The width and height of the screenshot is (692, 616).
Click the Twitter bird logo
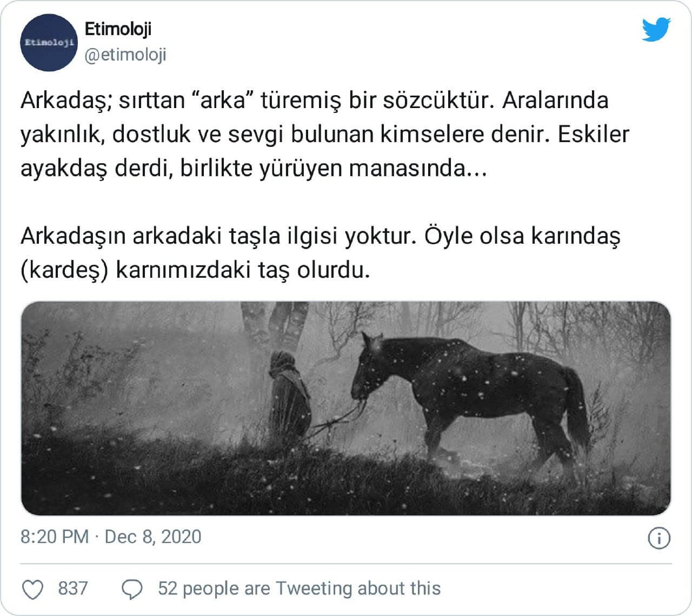click(x=656, y=30)
